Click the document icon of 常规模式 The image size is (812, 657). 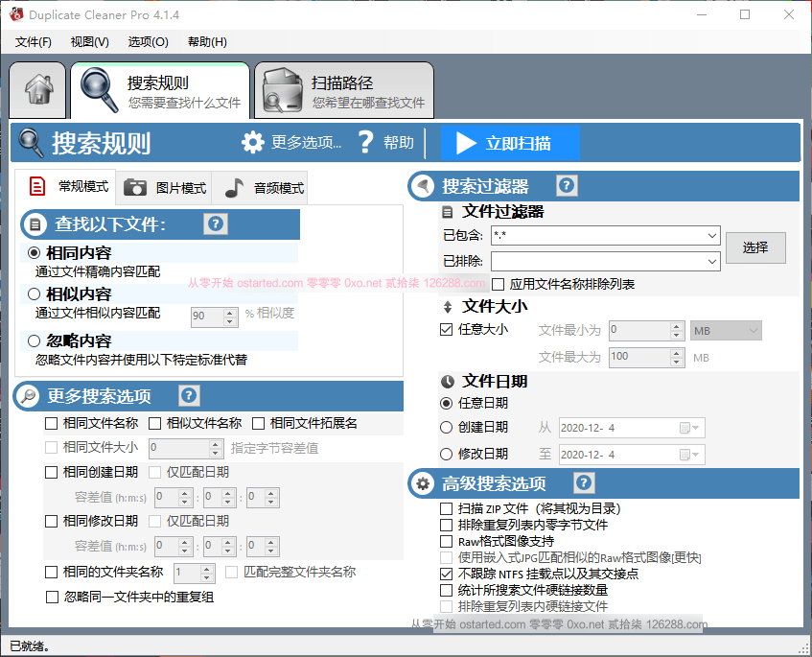(x=37, y=186)
